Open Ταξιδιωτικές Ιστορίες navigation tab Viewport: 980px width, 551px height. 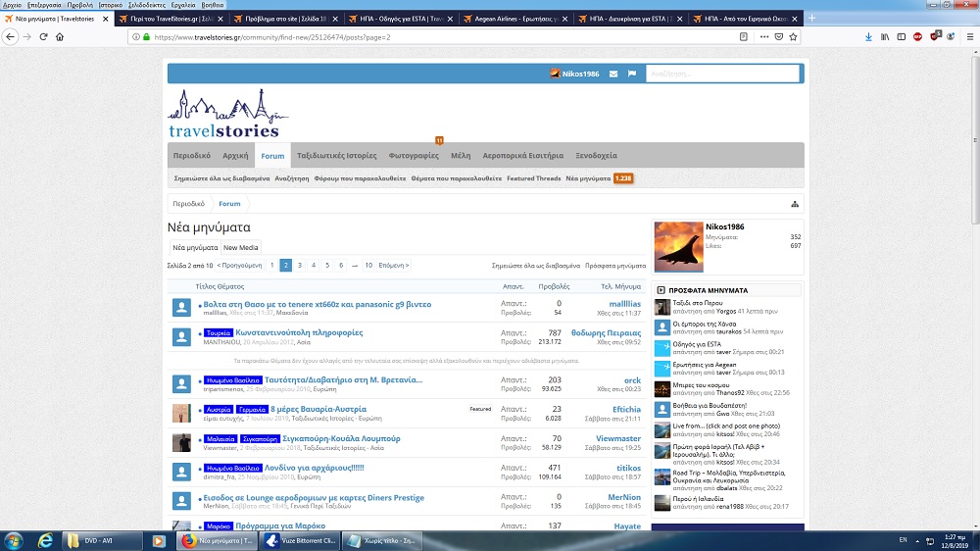336,155
